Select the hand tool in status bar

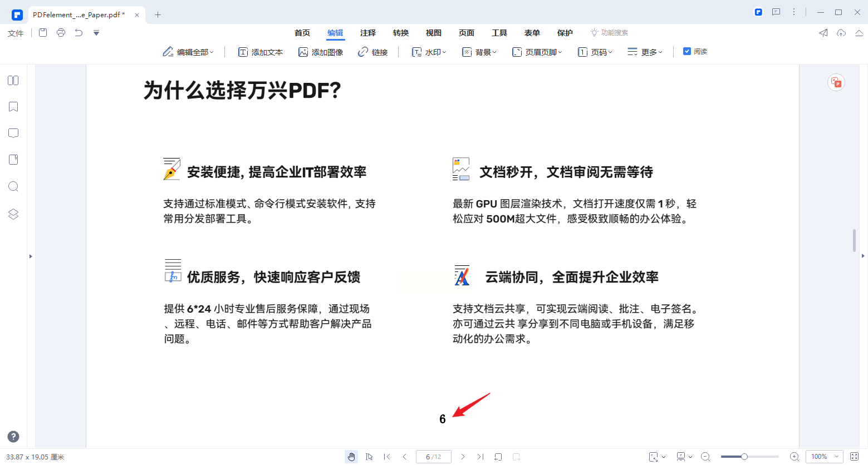(x=351, y=457)
